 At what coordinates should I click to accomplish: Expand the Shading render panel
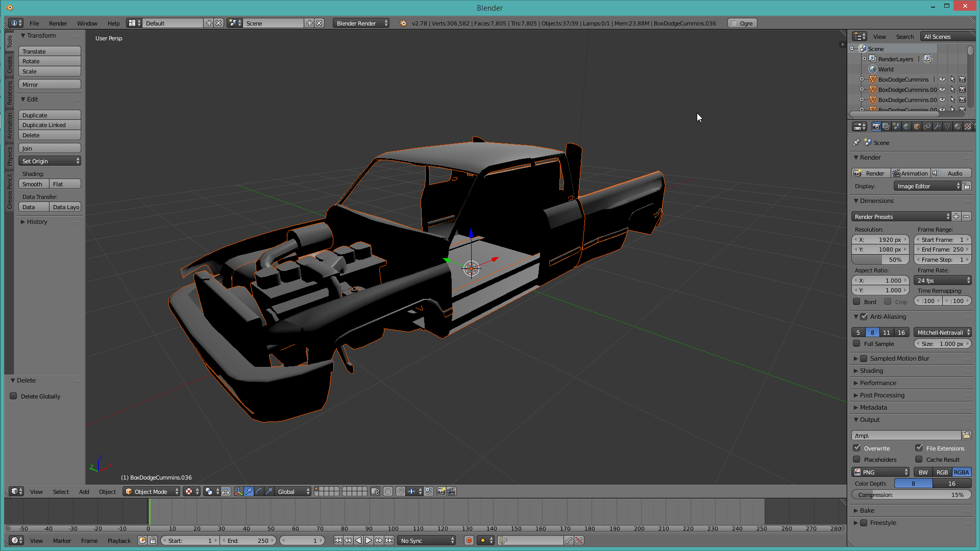(871, 371)
